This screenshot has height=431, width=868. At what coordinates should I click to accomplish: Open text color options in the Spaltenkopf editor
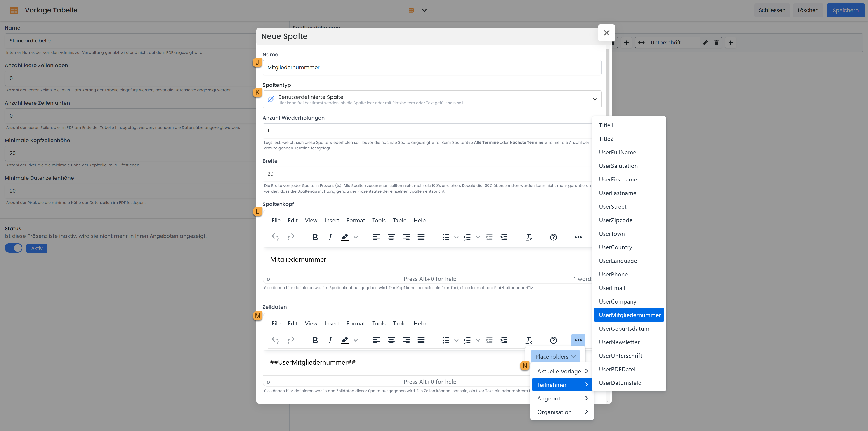tap(356, 237)
